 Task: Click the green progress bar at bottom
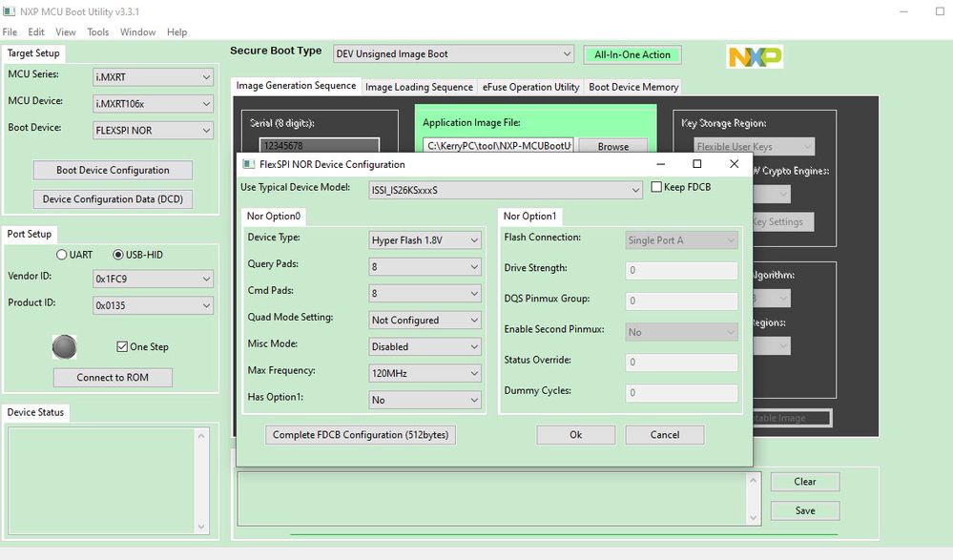tap(564, 534)
